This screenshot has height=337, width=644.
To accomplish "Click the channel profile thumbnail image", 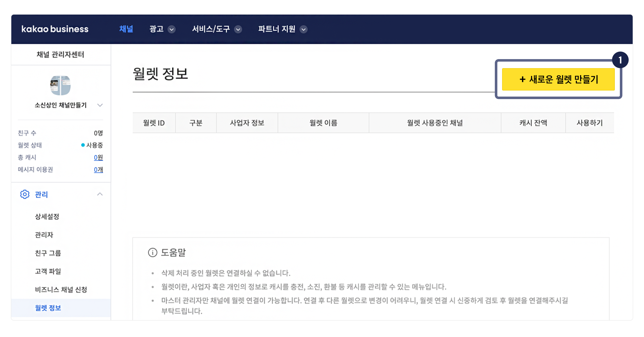I will tap(60, 85).
